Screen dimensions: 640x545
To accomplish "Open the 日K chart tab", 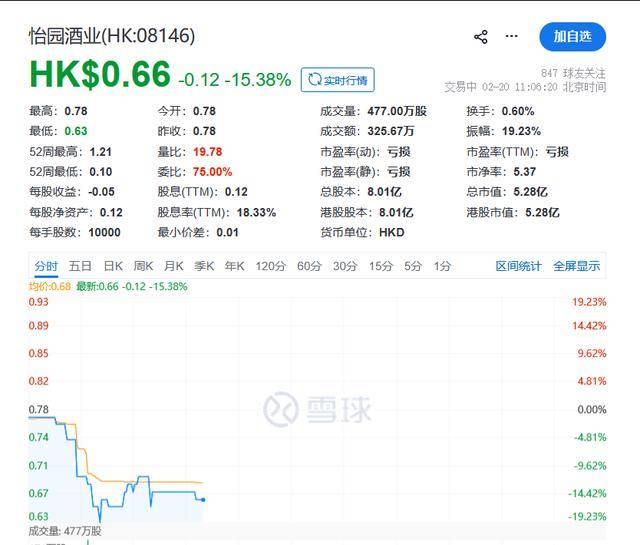I will (x=113, y=266).
